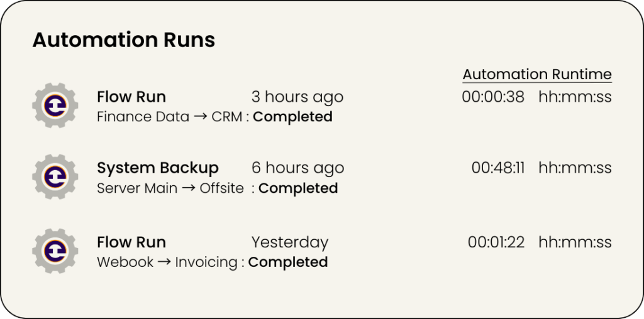Open the Yesterday Flow Run title
644x319 pixels.
[131, 242]
